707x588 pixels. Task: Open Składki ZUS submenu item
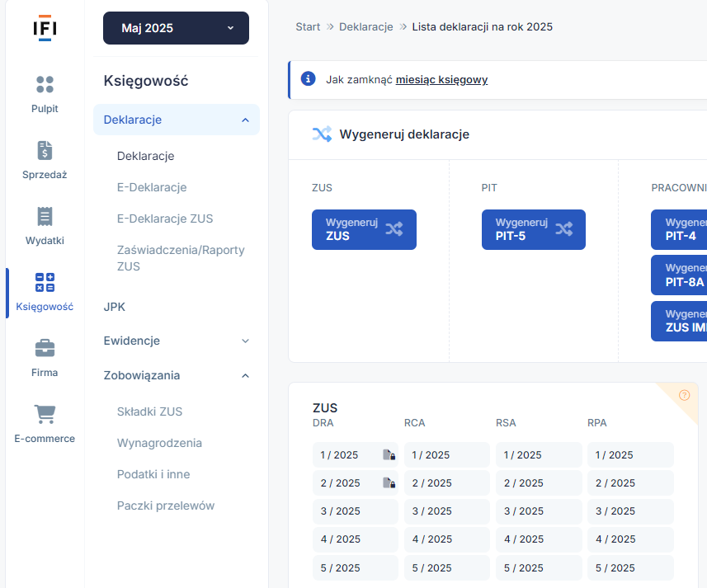[x=149, y=412]
